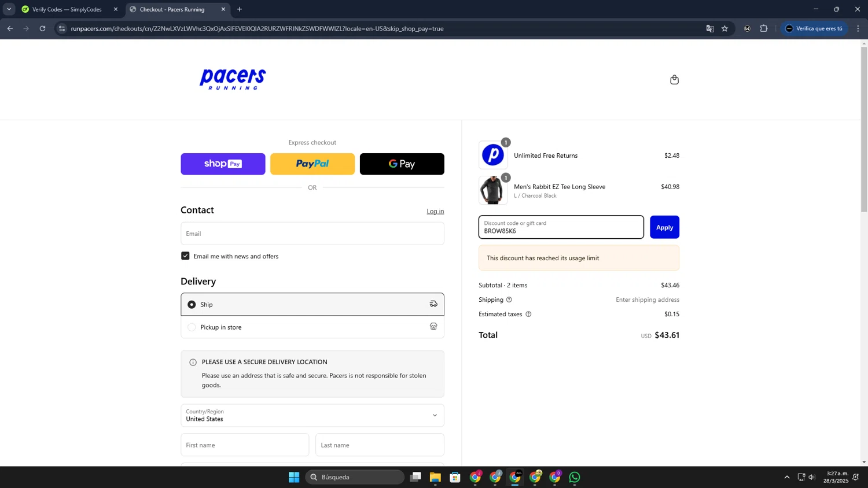Switch to Verify Codes — SimplyCodes tab
Image resolution: width=868 pixels, height=488 pixels.
67,9
